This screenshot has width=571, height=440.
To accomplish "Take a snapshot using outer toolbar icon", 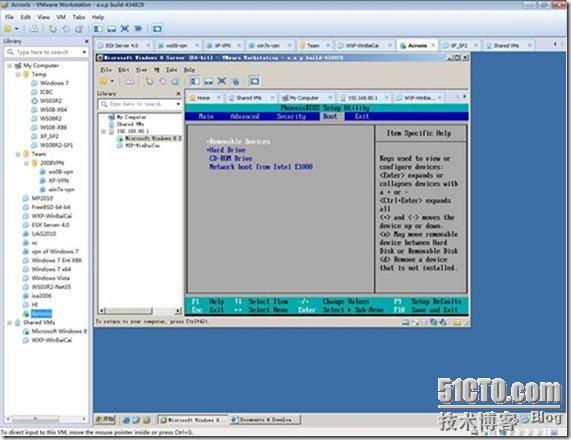I will [x=53, y=29].
